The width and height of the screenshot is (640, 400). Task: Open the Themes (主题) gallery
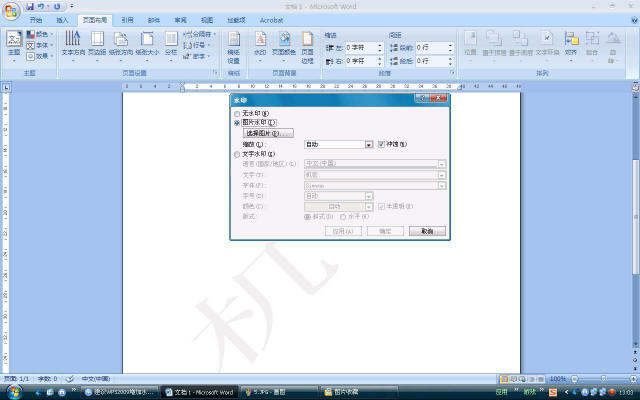coord(14,46)
